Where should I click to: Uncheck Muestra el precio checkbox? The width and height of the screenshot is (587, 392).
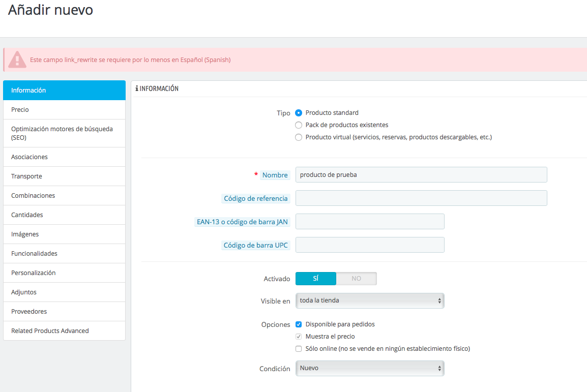tap(299, 337)
